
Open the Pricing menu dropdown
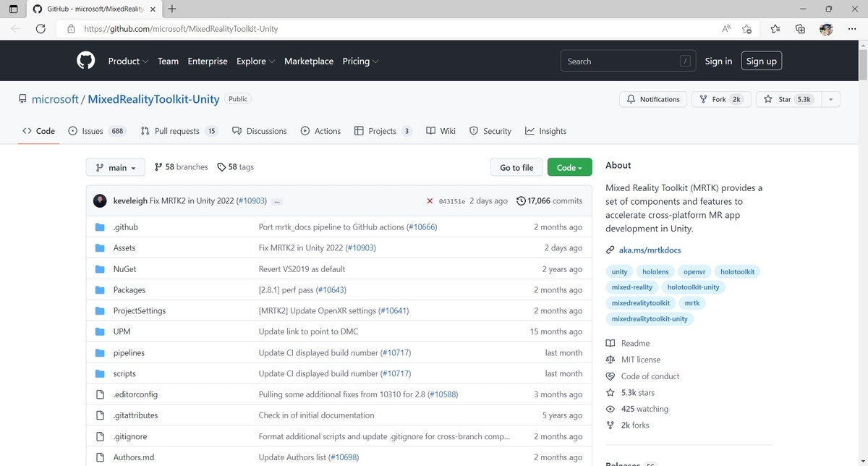360,62
